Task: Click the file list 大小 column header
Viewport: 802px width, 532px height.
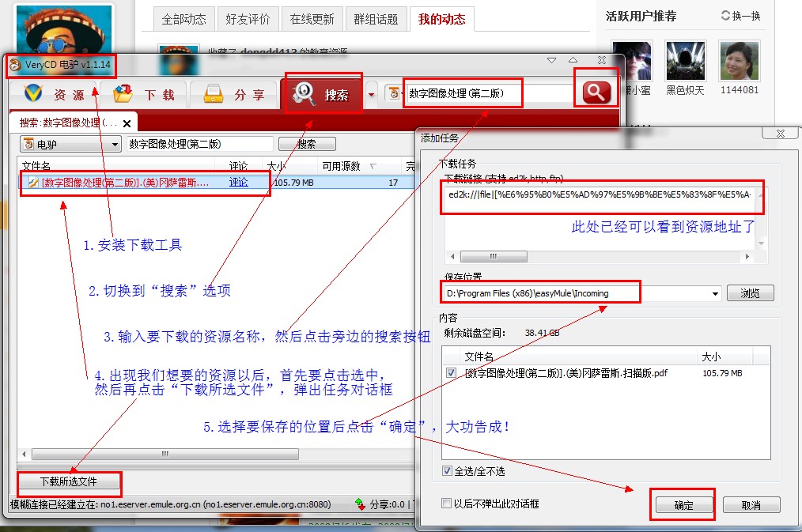Action: click(711, 357)
